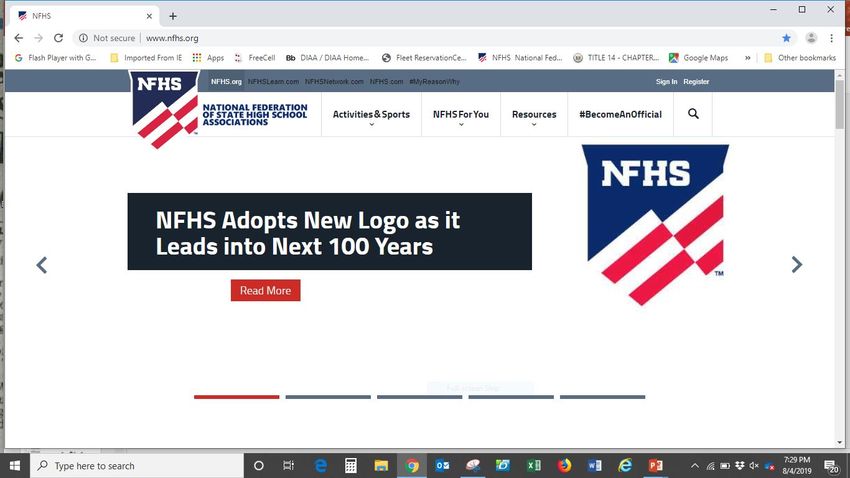The height and width of the screenshot is (478, 850).
Task: Open the Flash Player with G... bookmark
Action: [x=55, y=57]
